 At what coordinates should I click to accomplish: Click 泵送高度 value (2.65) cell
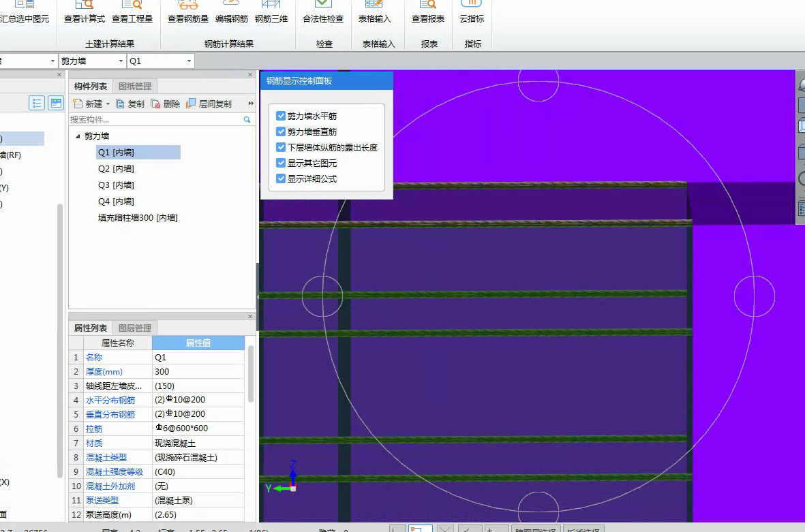(x=198, y=514)
